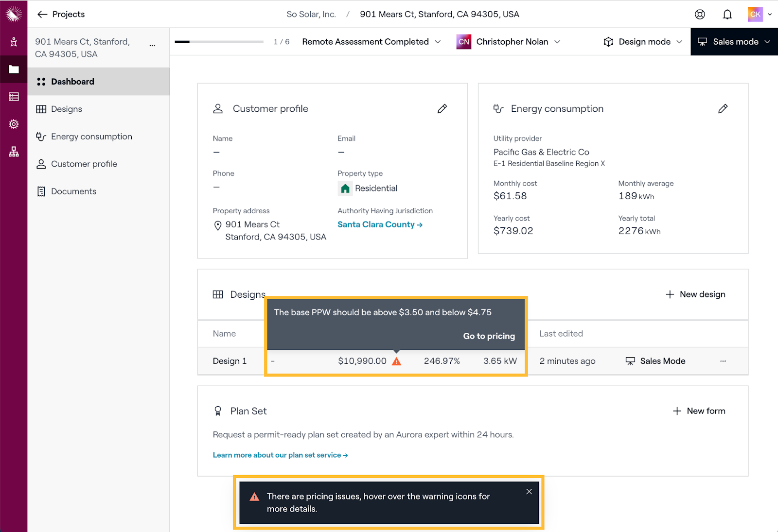The height and width of the screenshot is (532, 778).
Task: Click the Go to pricing link
Action: 489,336
